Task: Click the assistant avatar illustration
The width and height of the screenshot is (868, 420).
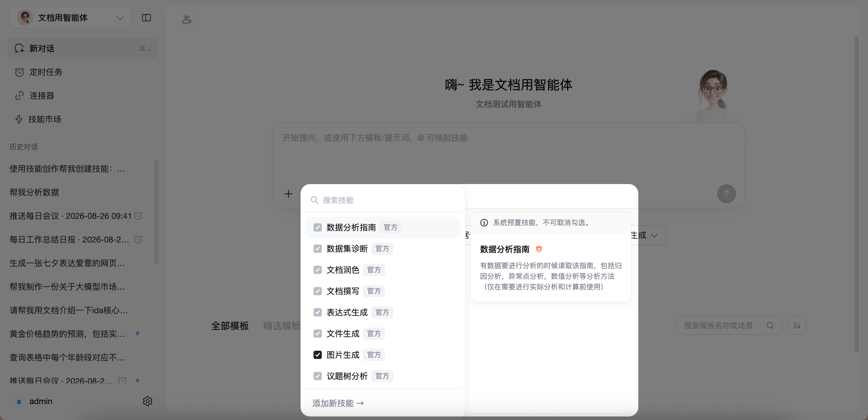Action: [x=713, y=96]
